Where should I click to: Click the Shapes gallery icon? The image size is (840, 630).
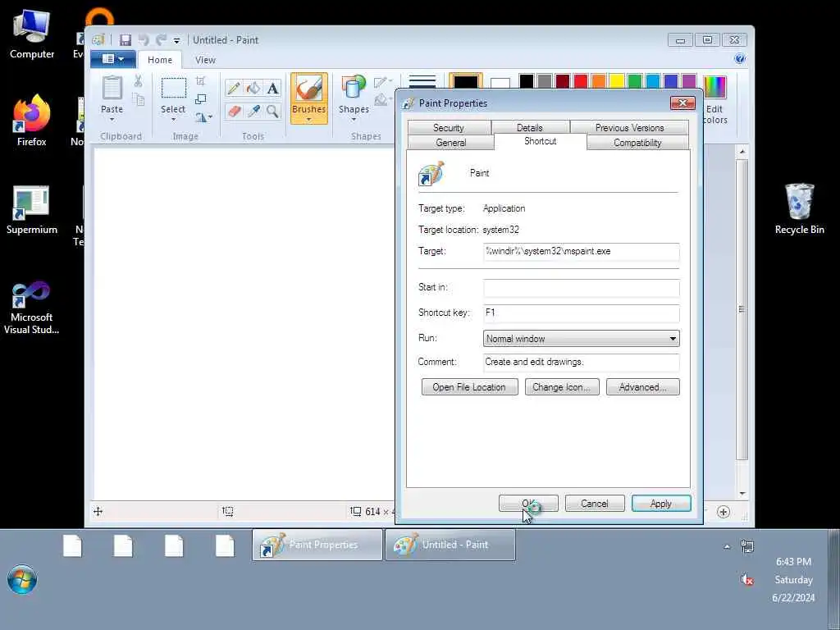pyautogui.click(x=354, y=88)
